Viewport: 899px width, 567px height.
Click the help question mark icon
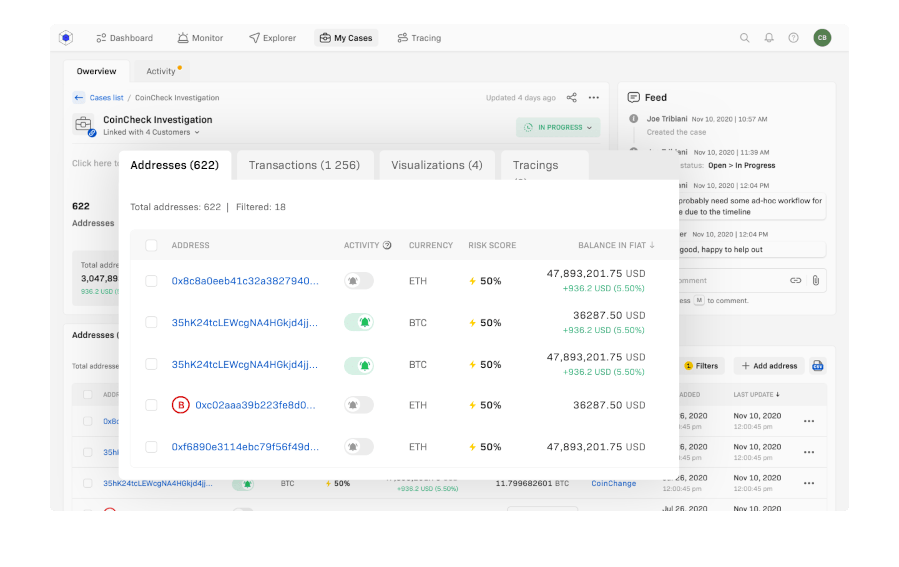click(x=793, y=38)
